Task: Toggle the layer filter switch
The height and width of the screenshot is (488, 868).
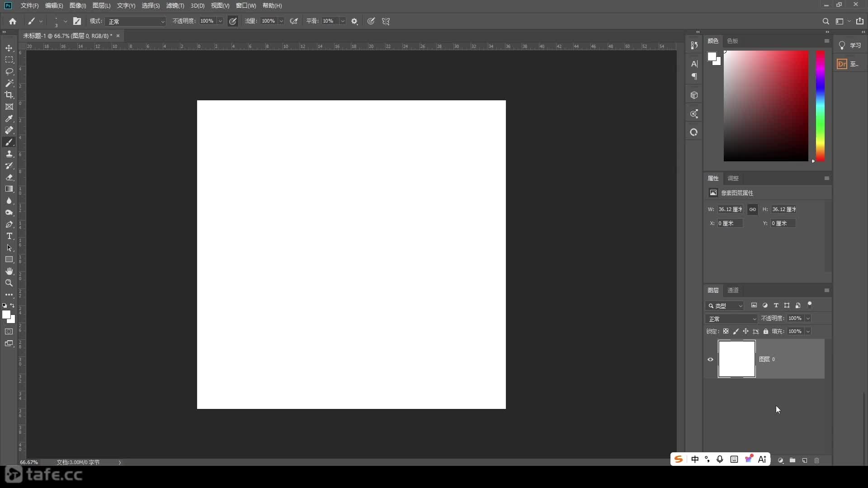Action: pos(810,305)
